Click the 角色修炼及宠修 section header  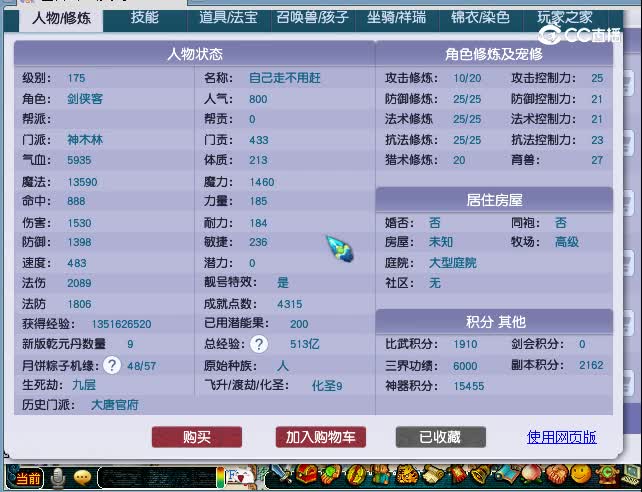494,54
